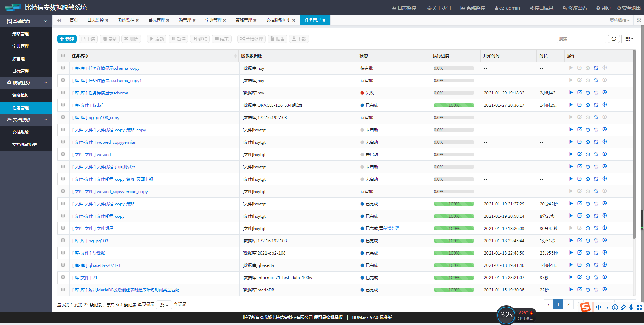Select checkbox for gbase8a-2021-1 row

pos(63,265)
